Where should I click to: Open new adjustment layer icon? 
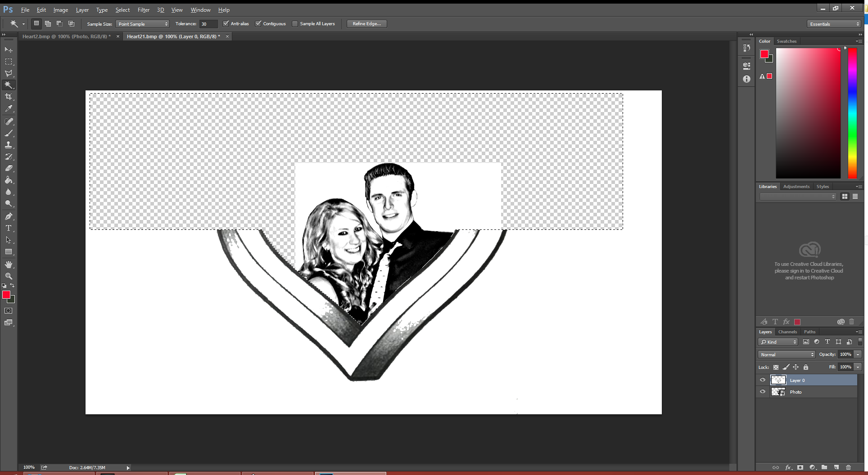[x=812, y=467]
